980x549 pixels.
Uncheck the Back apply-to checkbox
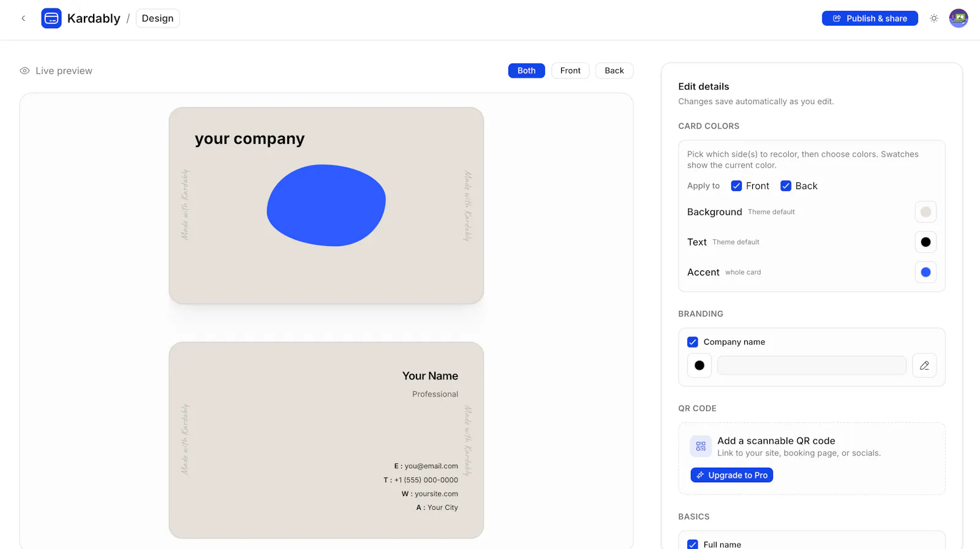click(786, 186)
